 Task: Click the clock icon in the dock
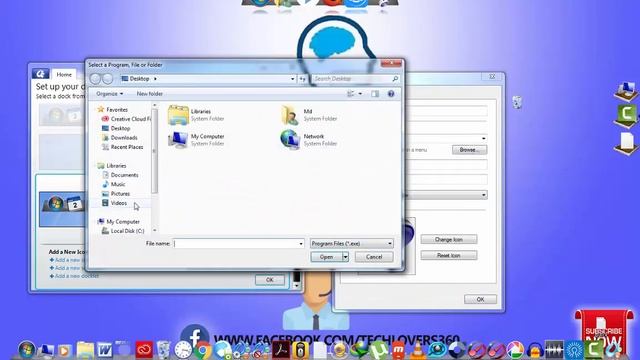point(183,350)
